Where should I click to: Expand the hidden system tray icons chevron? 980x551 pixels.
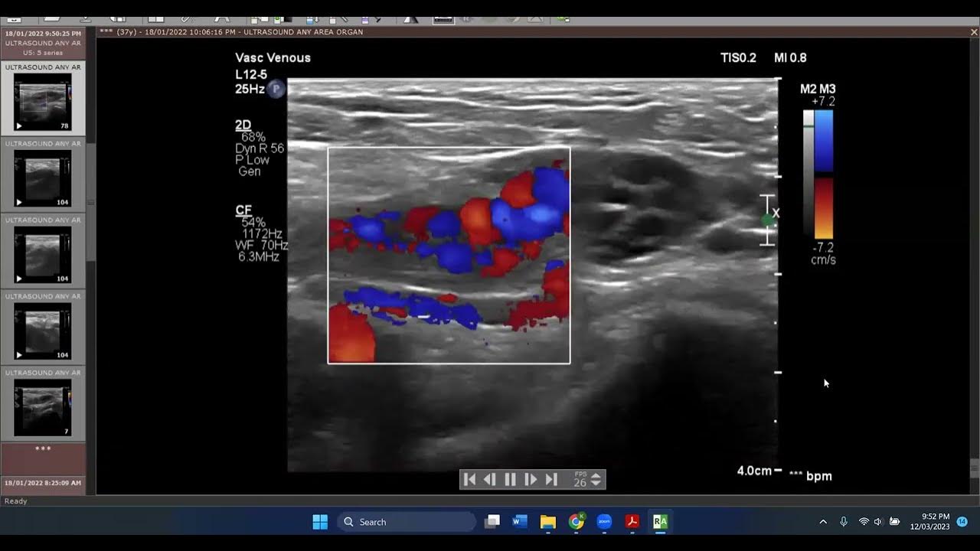823,522
